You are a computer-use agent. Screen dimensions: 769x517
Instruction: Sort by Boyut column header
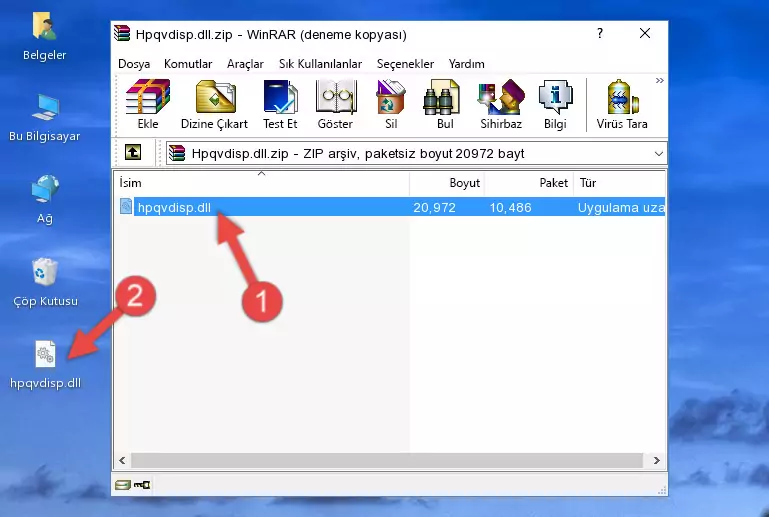tap(447, 183)
